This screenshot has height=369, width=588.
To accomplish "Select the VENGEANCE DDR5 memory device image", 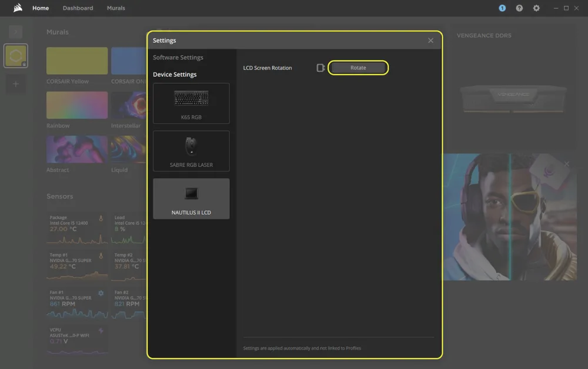I will pos(513,99).
